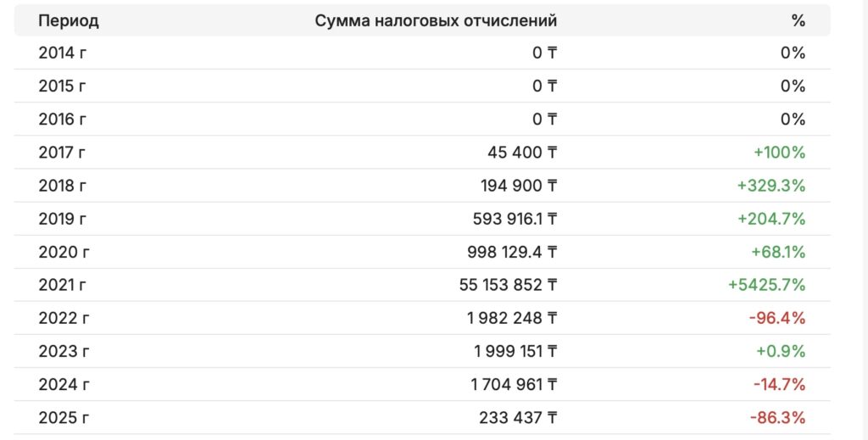Image resolution: width=868 pixels, height=440 pixels.
Task: Click the % column header
Action: [x=798, y=21]
